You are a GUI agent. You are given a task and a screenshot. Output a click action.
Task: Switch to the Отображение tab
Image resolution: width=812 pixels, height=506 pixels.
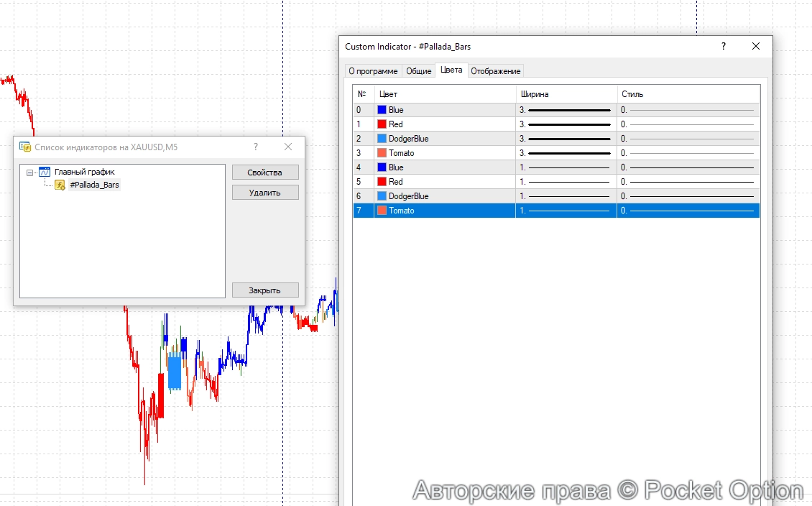tap(495, 71)
